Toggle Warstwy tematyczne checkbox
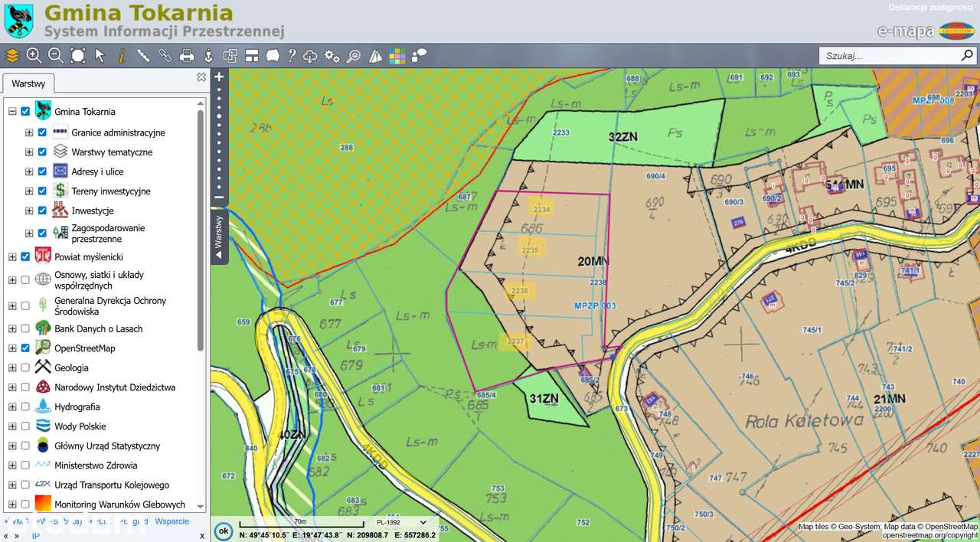Screen dimensions: 980x542 43,152
